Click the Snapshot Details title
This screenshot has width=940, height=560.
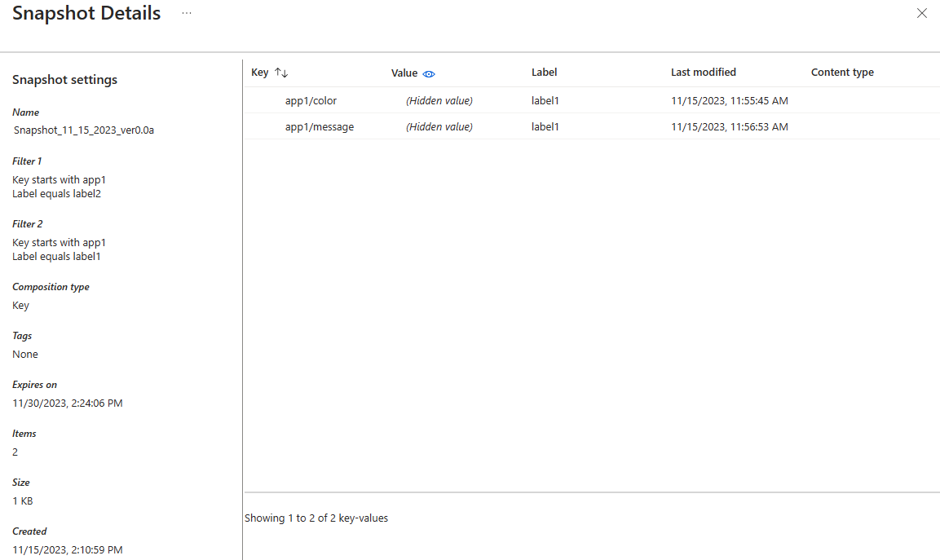[x=86, y=13]
